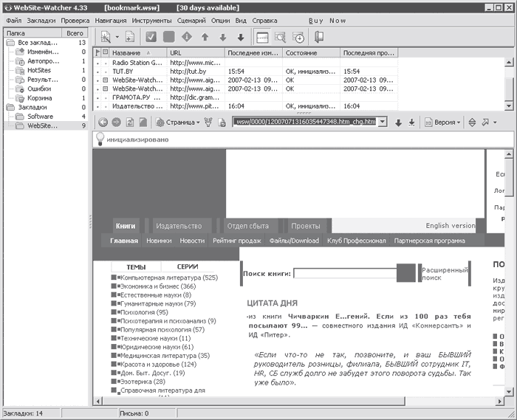Click the Buy Now link

pyautogui.click(x=327, y=21)
